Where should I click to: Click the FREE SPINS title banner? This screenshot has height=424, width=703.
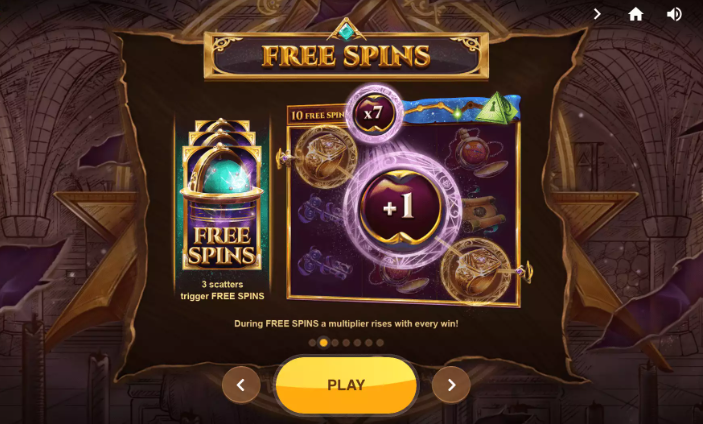point(346,56)
